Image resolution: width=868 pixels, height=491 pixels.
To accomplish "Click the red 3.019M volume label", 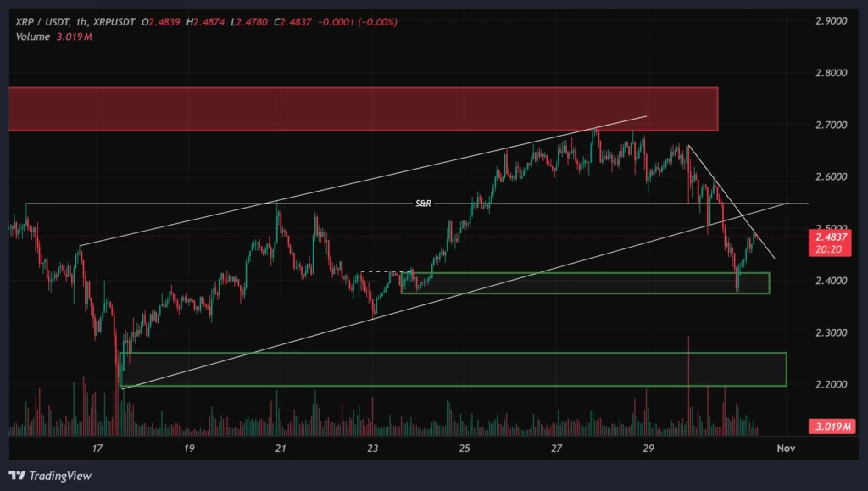I will pos(832,427).
